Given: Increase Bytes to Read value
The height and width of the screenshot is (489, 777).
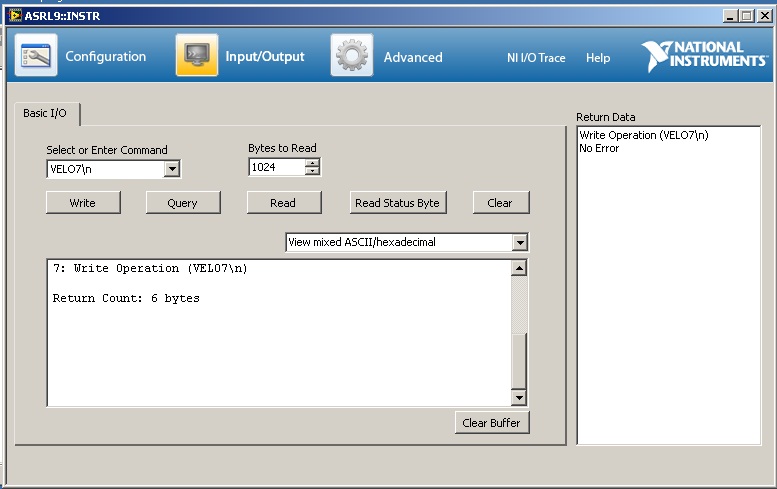Looking at the screenshot, I should tap(313, 163).
